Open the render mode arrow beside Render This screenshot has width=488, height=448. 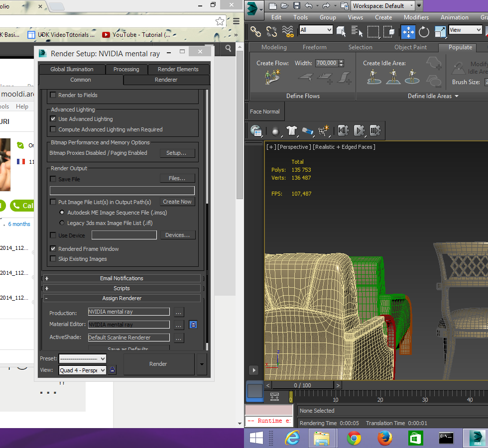202,364
